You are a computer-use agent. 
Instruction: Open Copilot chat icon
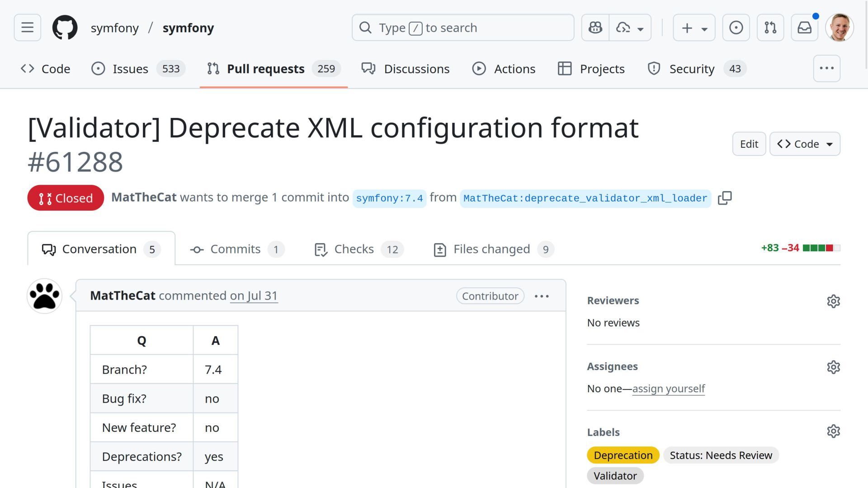595,28
